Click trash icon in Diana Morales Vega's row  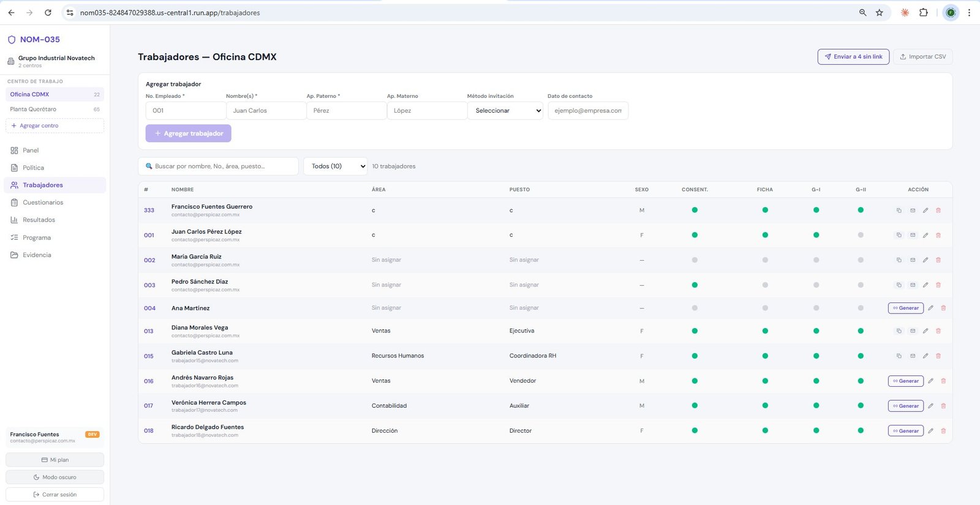(x=938, y=331)
